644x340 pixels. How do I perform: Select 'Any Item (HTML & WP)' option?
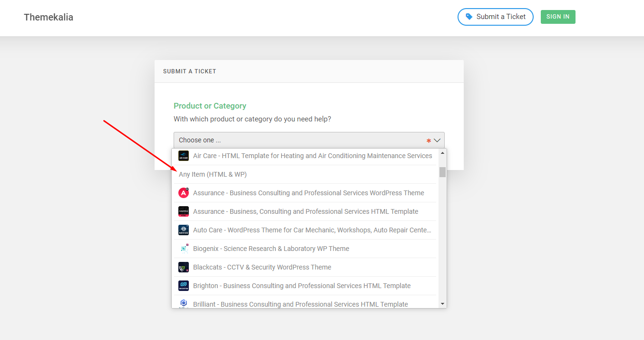pos(305,174)
